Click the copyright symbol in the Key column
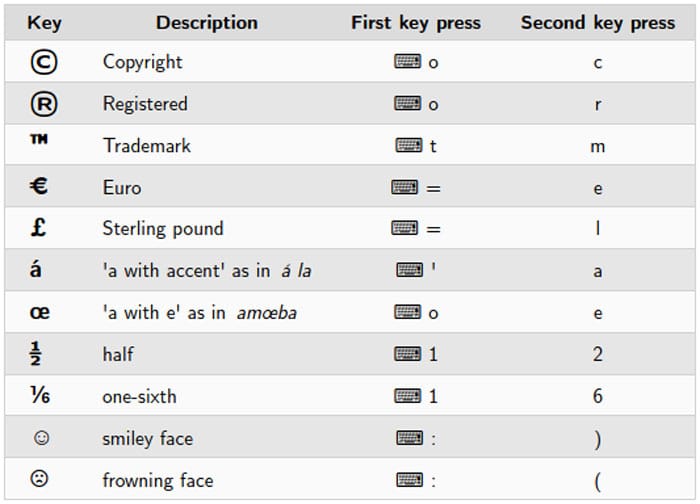The width and height of the screenshot is (700, 504). click(43, 62)
